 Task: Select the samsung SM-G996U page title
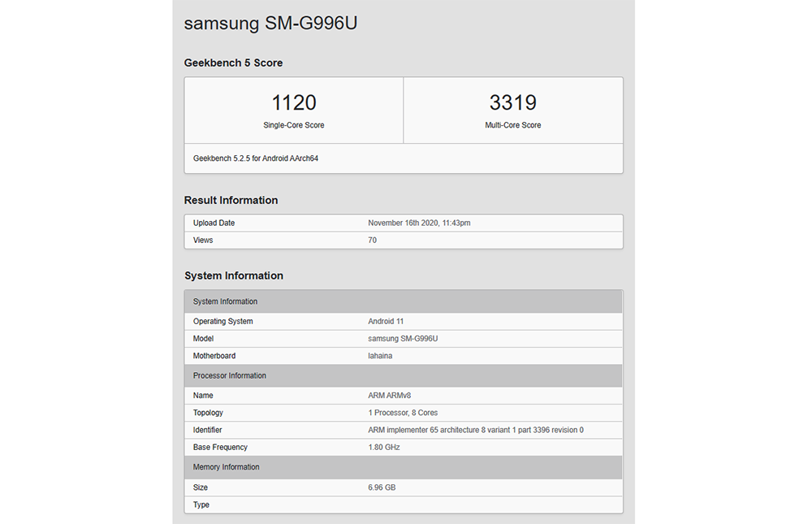pyautogui.click(x=270, y=23)
